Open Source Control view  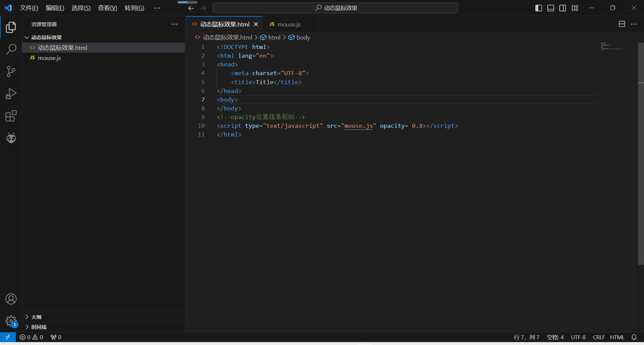click(11, 71)
